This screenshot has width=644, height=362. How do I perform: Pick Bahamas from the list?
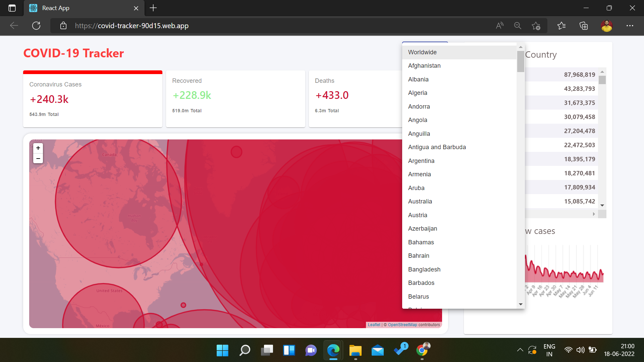tap(460, 242)
